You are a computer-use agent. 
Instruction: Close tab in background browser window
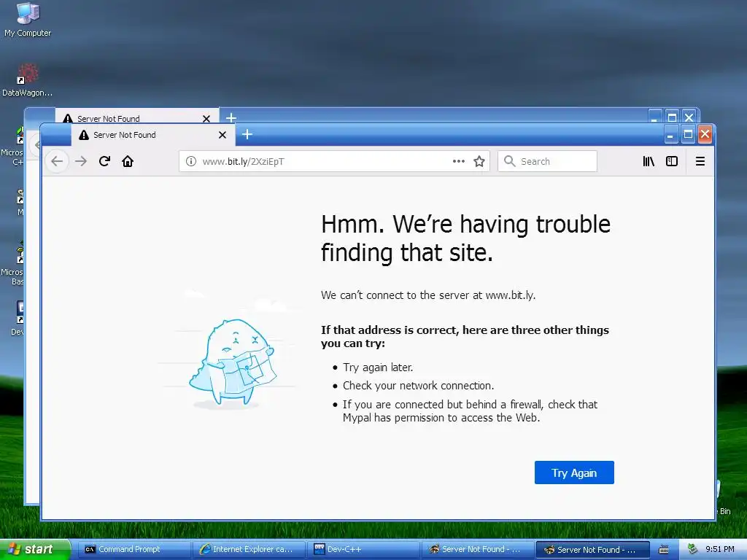(206, 119)
